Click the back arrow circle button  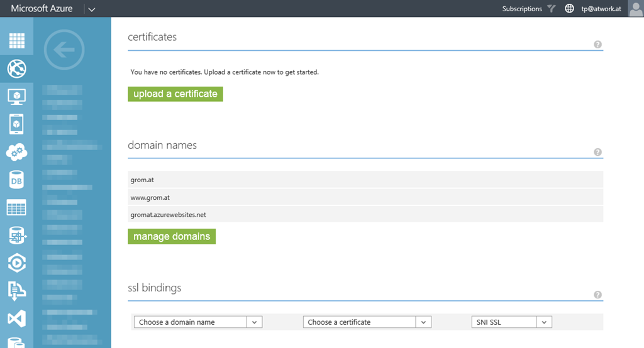pyautogui.click(x=64, y=50)
